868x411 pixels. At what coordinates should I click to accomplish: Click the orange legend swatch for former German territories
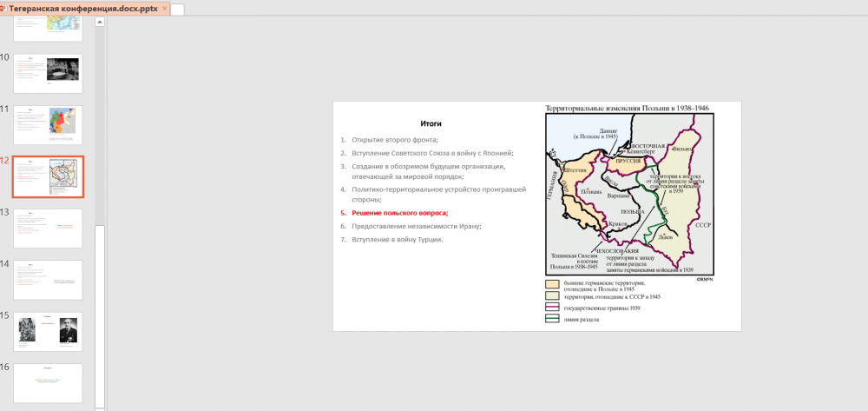point(552,285)
